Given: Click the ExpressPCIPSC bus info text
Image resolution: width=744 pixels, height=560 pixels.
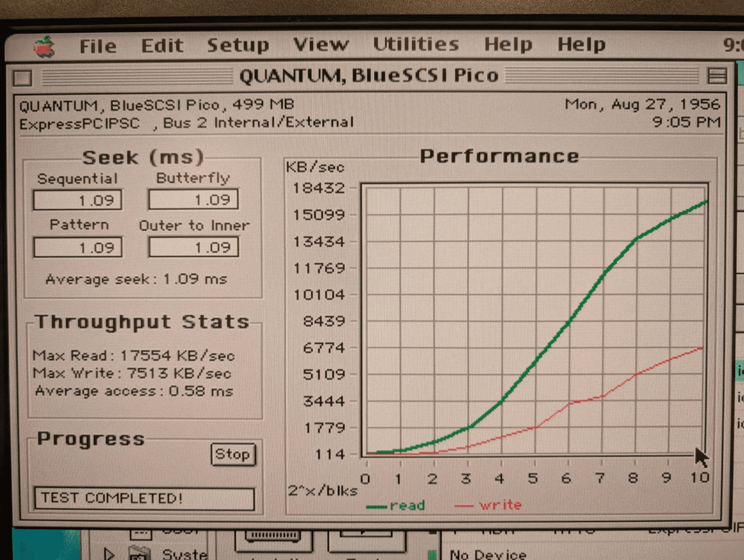Looking at the screenshot, I should (x=186, y=123).
